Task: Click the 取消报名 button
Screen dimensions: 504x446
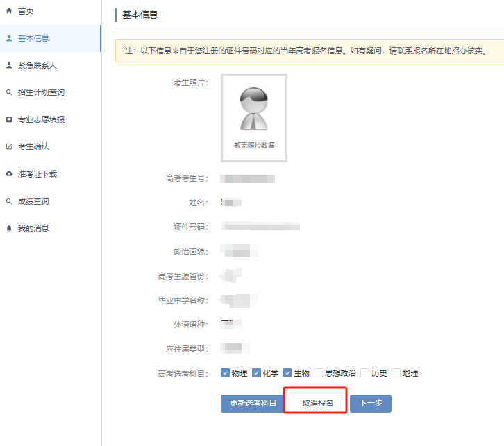Action: pos(317,403)
